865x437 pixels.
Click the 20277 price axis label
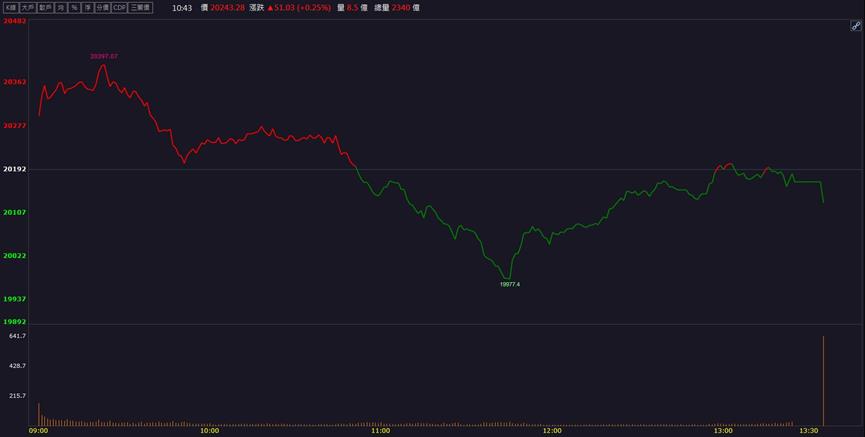(x=15, y=126)
